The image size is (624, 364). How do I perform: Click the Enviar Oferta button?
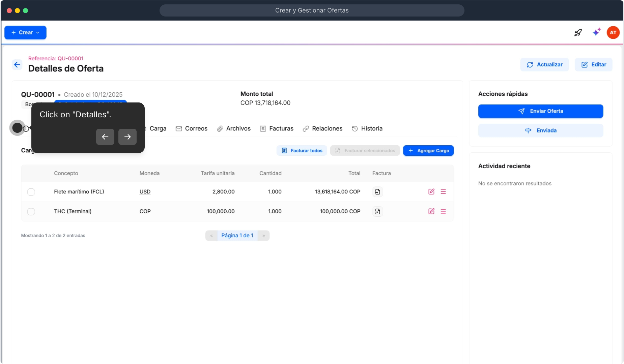click(540, 111)
